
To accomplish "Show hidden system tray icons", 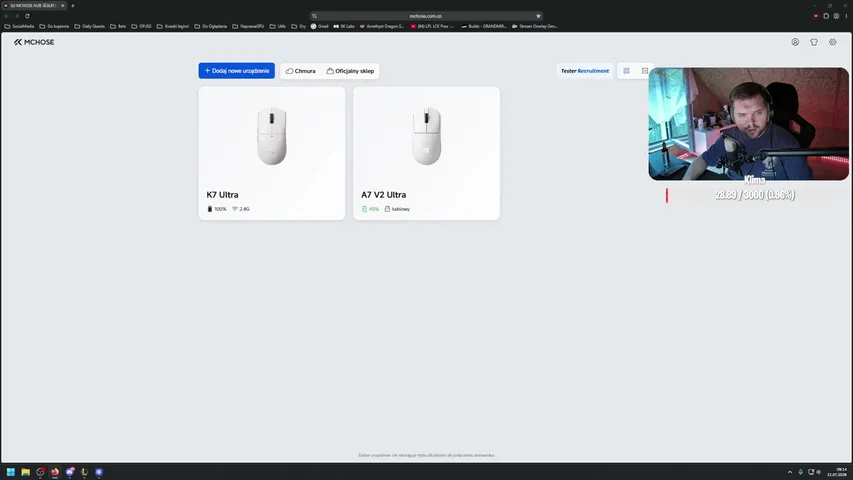I will pyautogui.click(x=790, y=472).
